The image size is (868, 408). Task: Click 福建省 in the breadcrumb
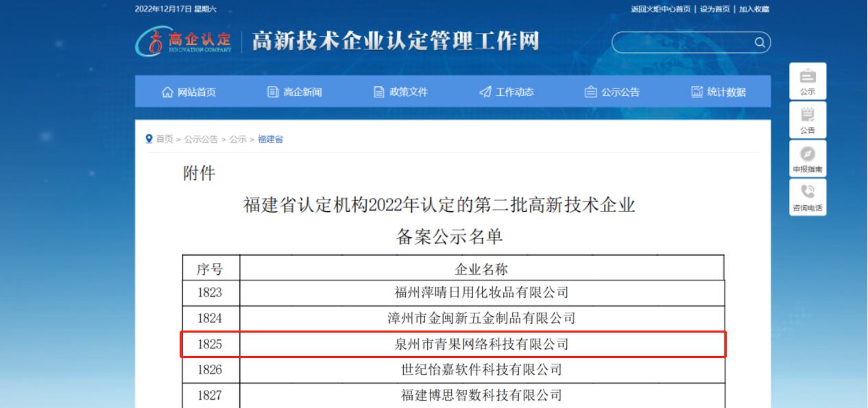click(x=270, y=139)
